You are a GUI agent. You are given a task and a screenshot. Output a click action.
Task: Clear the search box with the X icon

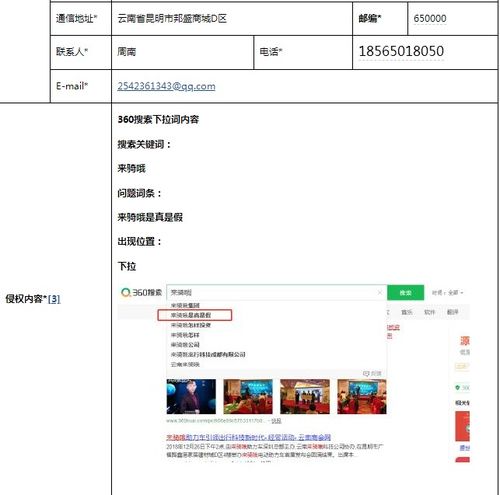[x=380, y=292]
